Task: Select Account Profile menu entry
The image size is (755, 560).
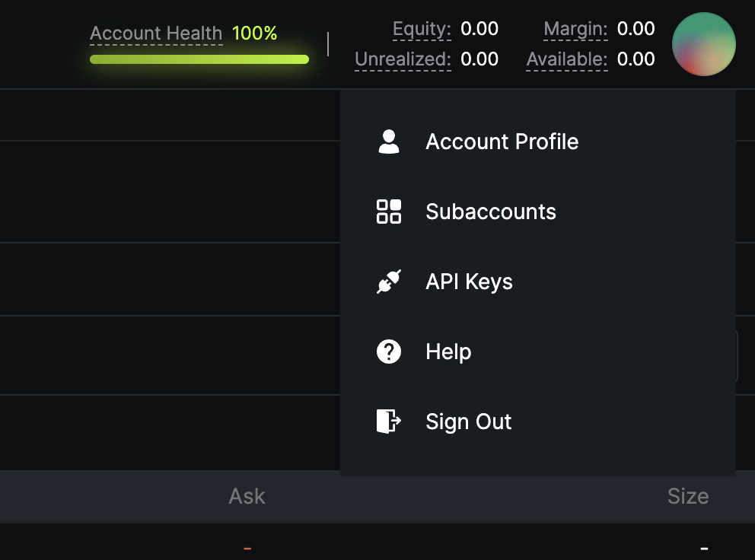Action: tap(502, 142)
